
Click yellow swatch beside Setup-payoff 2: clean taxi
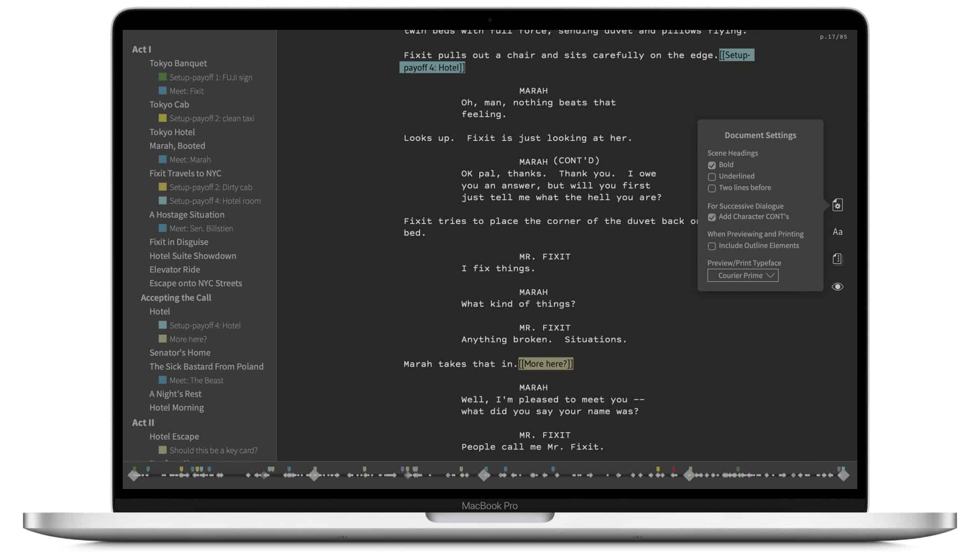point(162,118)
